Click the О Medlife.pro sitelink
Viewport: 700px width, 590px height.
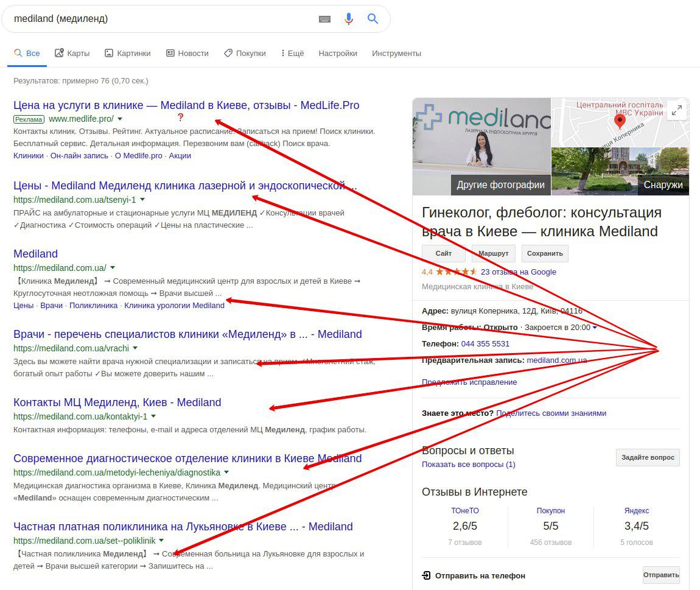click(138, 155)
